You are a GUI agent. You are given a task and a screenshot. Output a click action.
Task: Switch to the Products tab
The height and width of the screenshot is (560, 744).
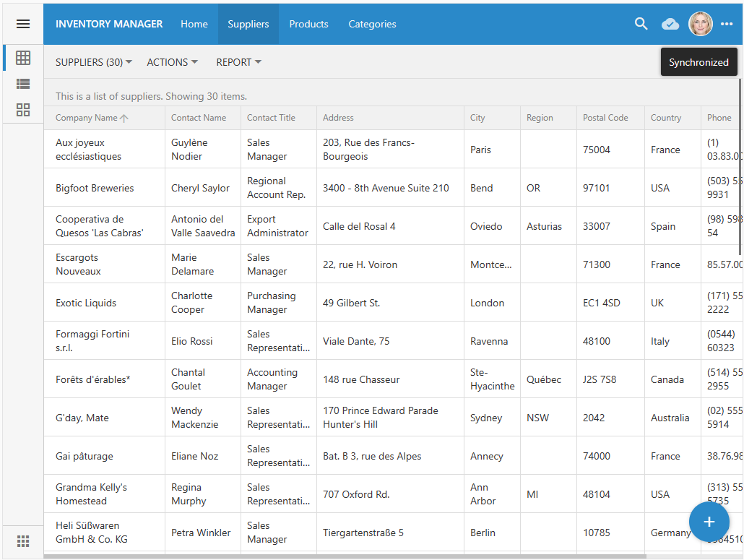tap(308, 24)
